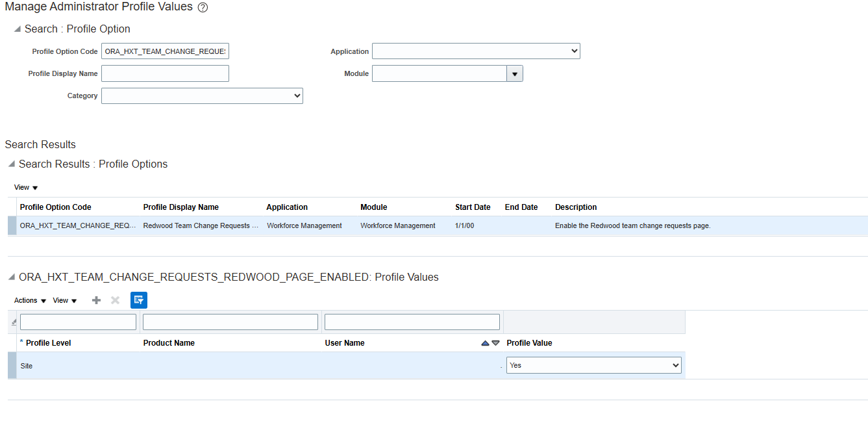Delete the selected profile value row
868x423 pixels.
[x=116, y=300]
